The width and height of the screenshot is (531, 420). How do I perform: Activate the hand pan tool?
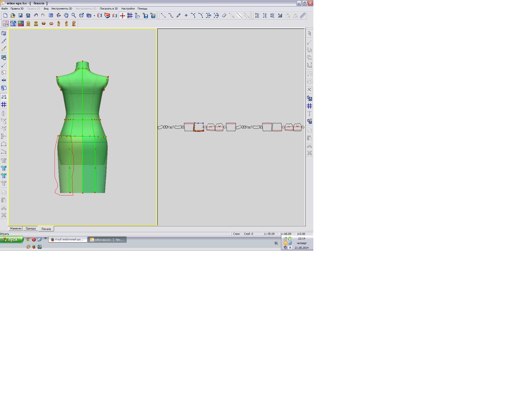[x=66, y=15]
